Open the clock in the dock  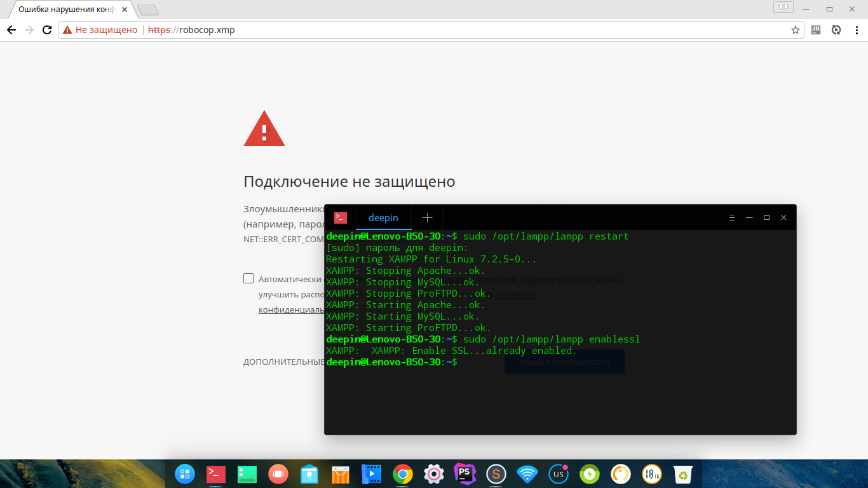[x=652, y=473]
